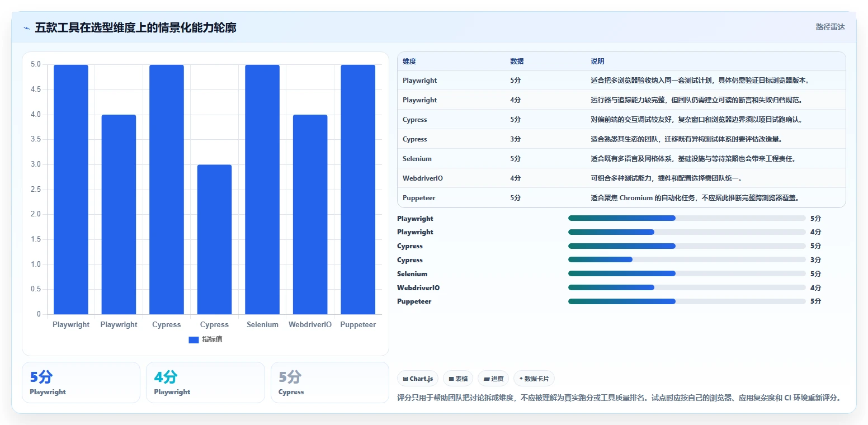Click the 维度 table column header

(x=409, y=62)
